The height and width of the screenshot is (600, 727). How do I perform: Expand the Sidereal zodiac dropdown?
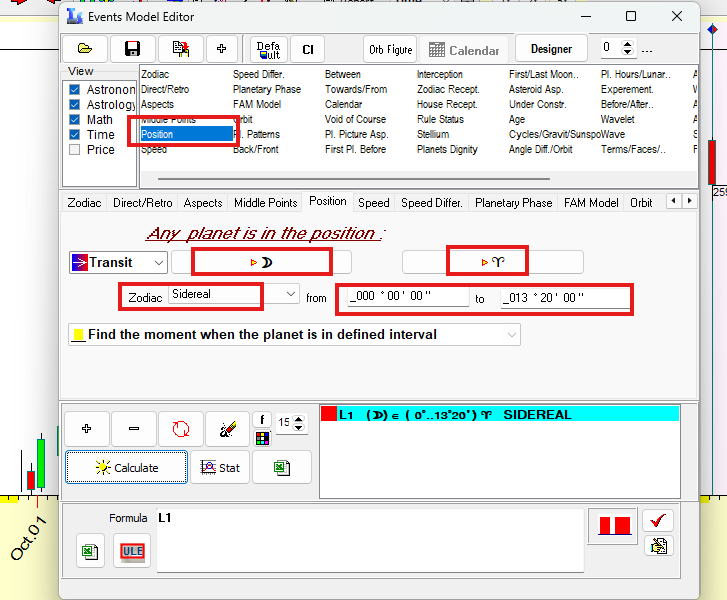(x=291, y=294)
